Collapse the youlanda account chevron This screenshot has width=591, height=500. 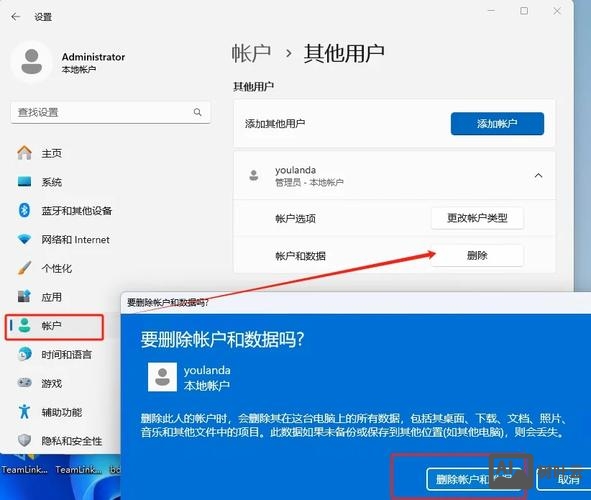(538, 176)
